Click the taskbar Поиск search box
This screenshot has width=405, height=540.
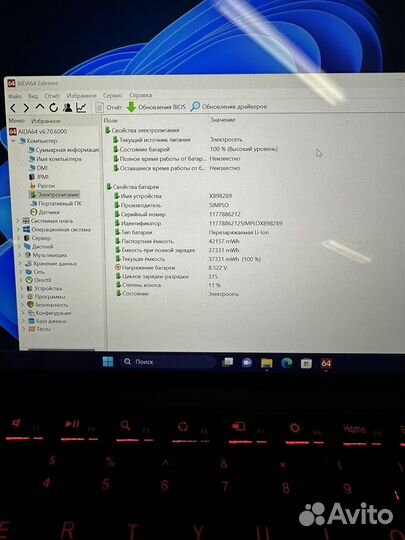[x=168, y=362]
